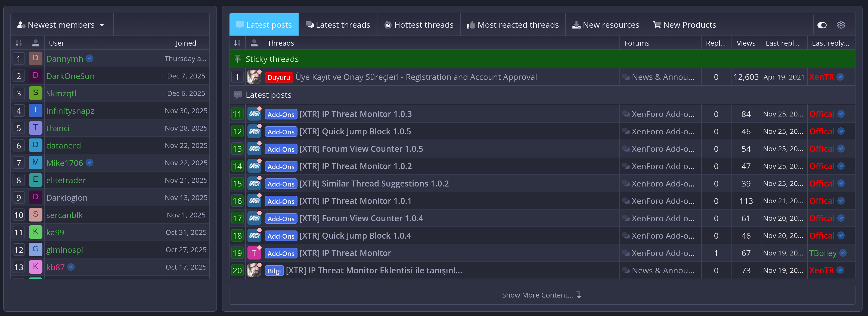This screenshot has width=868, height=316.
Task: Open Dannymh member profile link
Action: [64, 58]
